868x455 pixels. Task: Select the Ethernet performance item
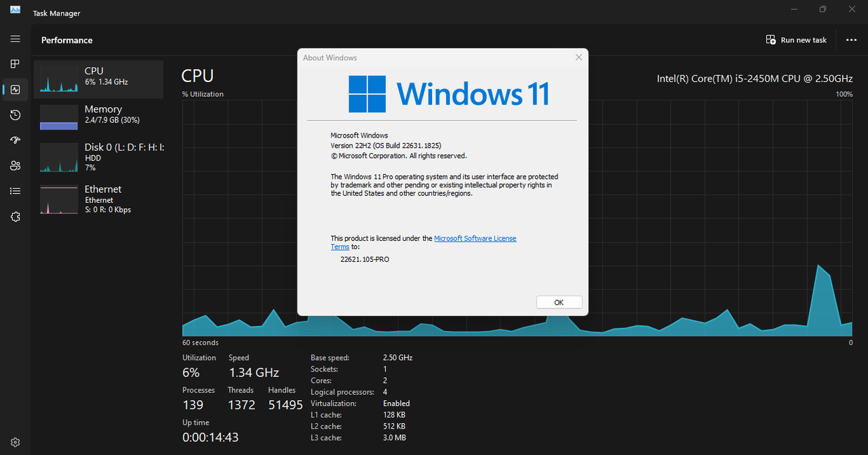coord(99,199)
